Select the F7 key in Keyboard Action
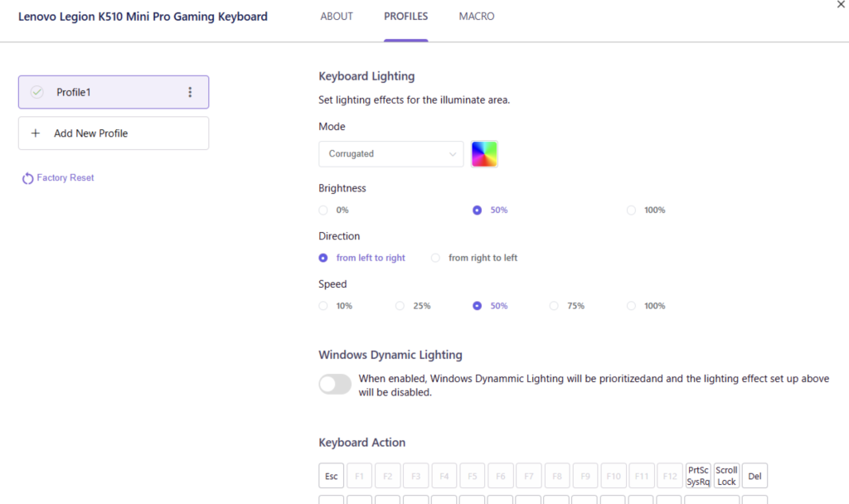849x504 pixels. (528, 476)
